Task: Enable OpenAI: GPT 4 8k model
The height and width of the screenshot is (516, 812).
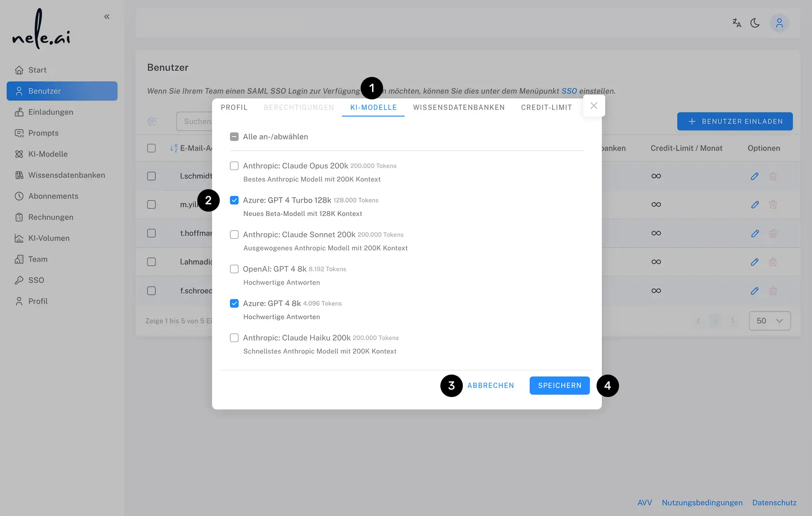Action: [x=234, y=269]
